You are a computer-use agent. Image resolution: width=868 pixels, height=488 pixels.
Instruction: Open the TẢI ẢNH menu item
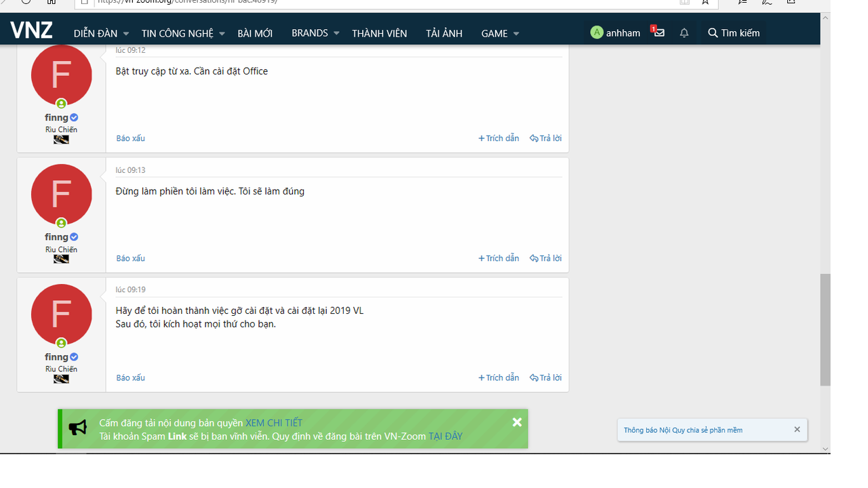444,33
